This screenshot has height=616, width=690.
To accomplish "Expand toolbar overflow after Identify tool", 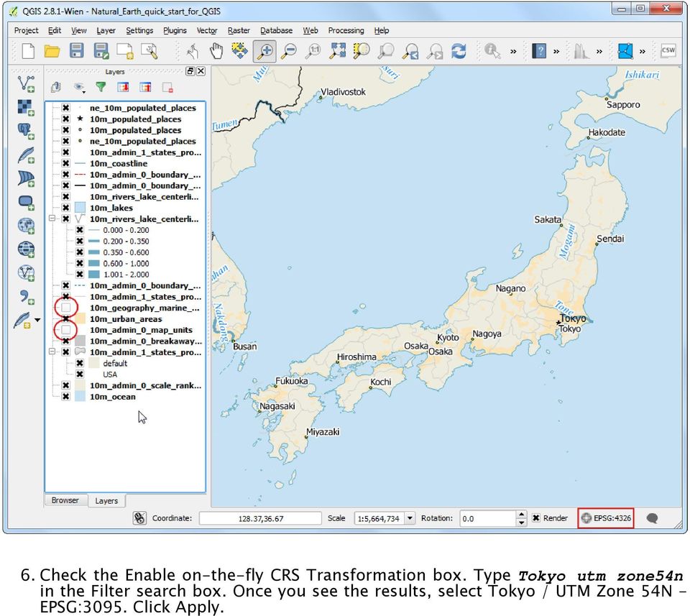I will tap(513, 52).
